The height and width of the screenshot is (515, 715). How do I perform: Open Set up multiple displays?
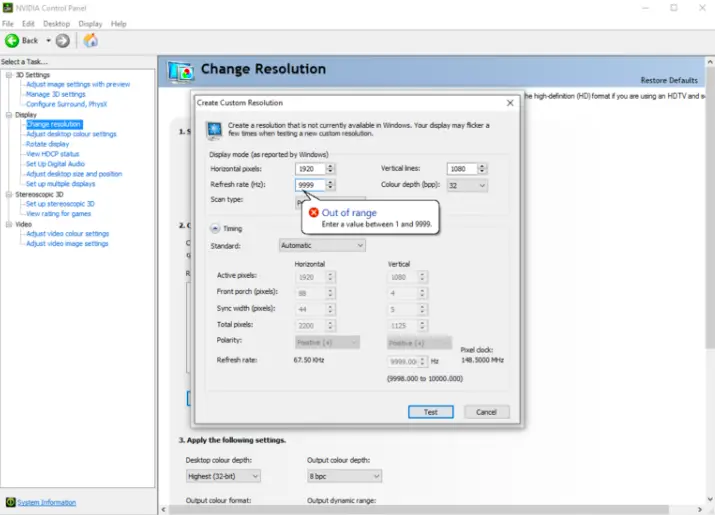pos(61,184)
